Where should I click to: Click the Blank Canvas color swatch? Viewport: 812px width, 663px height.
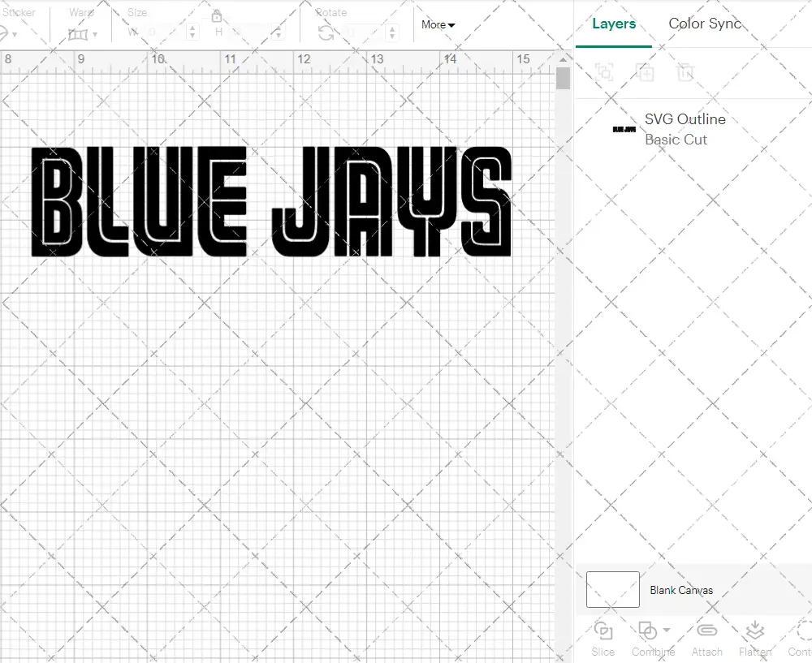pyautogui.click(x=612, y=590)
